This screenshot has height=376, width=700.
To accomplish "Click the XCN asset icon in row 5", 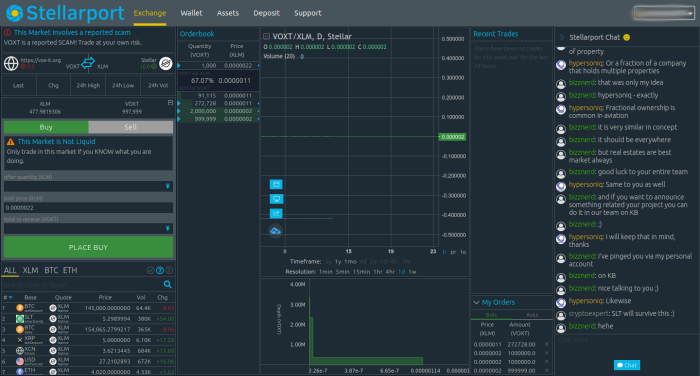I will pyautogui.click(x=20, y=351).
